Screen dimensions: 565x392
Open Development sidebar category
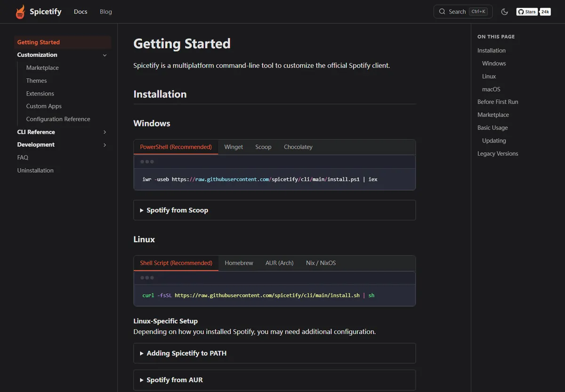[x=36, y=145]
